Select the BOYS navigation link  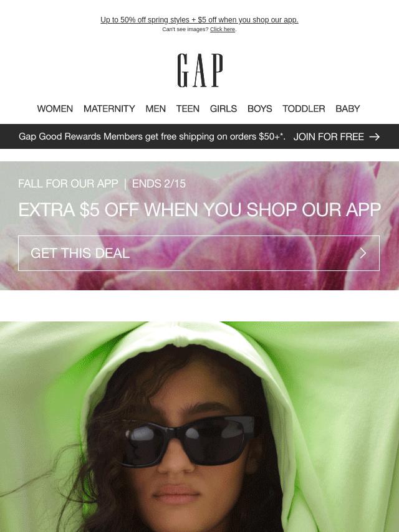coord(260,108)
